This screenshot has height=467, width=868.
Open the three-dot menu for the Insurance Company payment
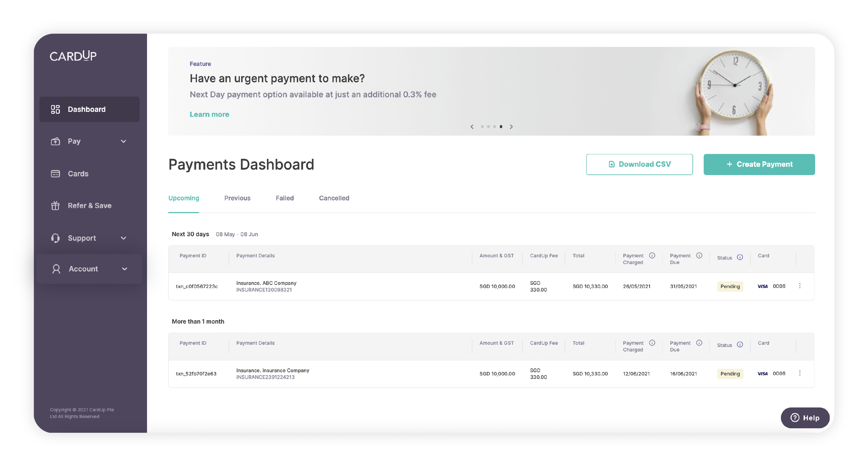(x=799, y=373)
